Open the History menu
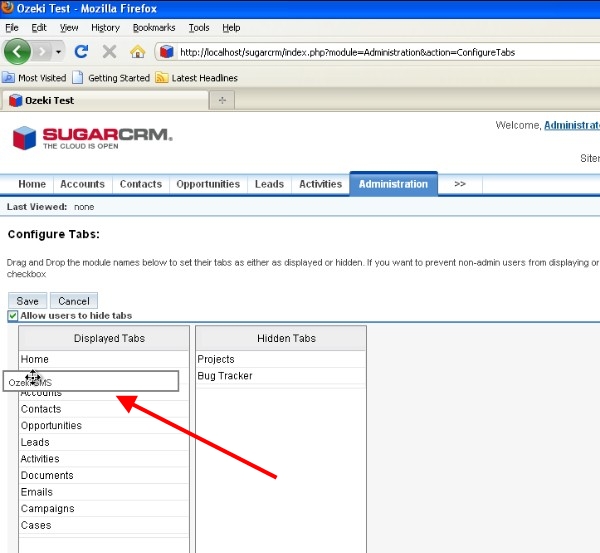This screenshot has height=553, width=600. pos(105,28)
